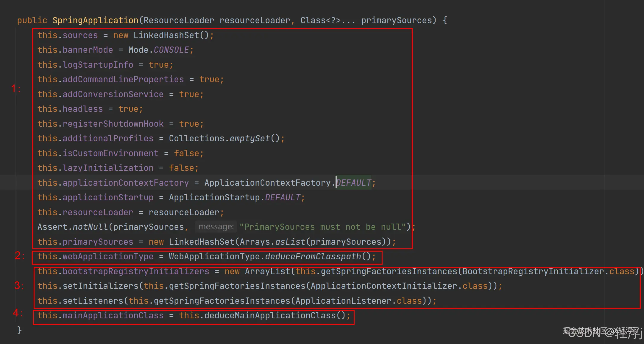Click the addCommandLineProperties field name
The image size is (644, 344).
tap(123, 79)
